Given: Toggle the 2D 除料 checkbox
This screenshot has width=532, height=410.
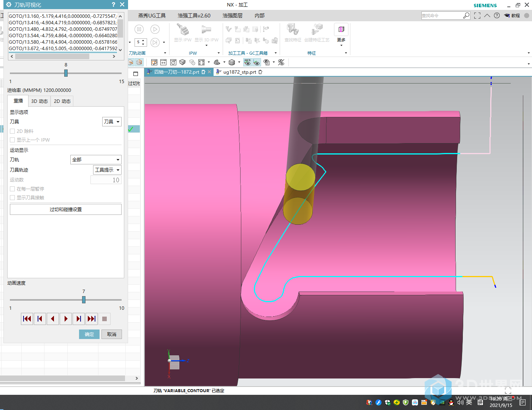Looking at the screenshot, I should click(13, 131).
